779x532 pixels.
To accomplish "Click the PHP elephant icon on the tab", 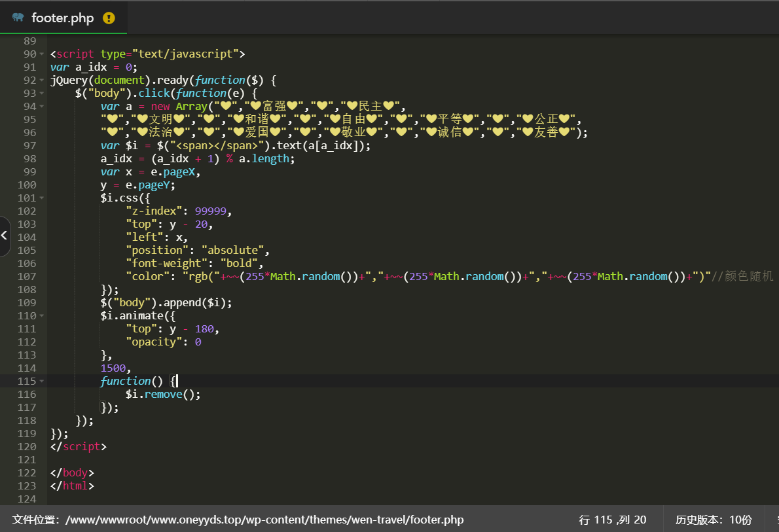I will [x=18, y=18].
